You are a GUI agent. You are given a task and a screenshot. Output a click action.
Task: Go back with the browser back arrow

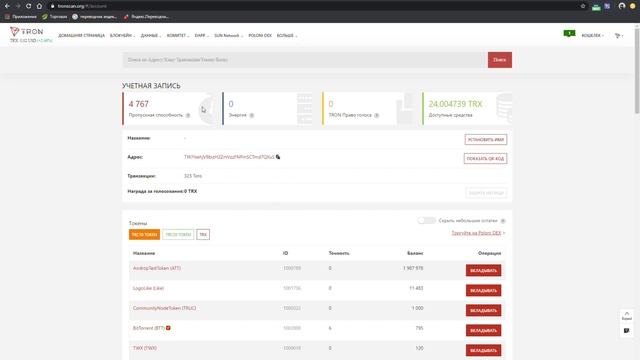(7, 6)
